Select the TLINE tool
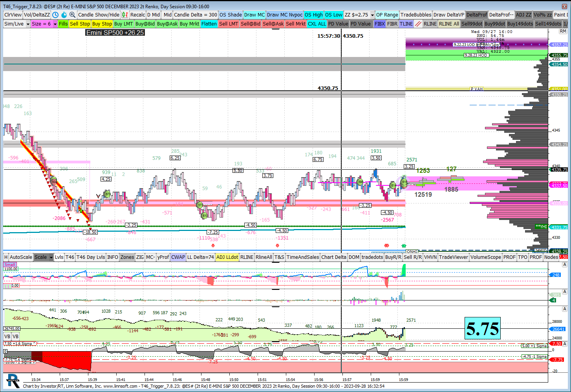 click(406, 24)
